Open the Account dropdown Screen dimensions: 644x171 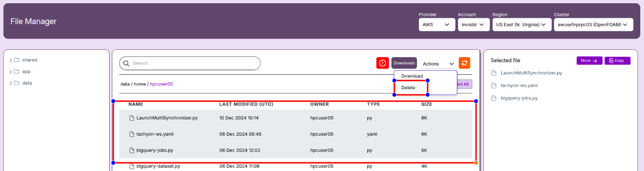point(474,25)
